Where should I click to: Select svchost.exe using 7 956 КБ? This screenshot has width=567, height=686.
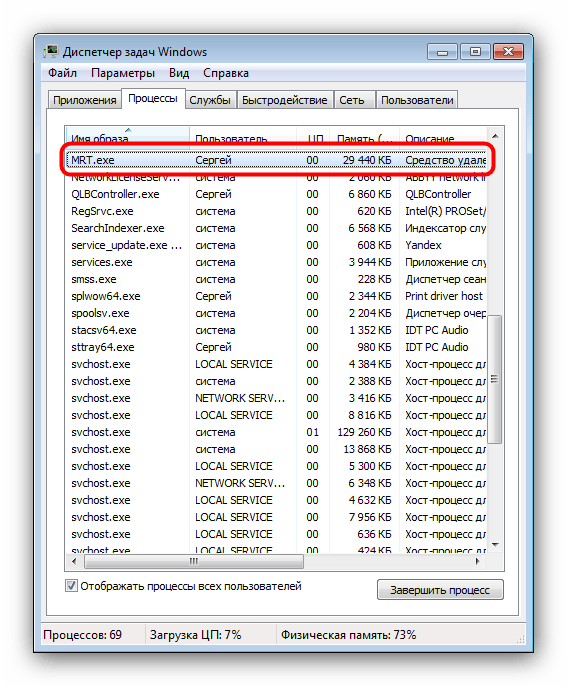276,517
